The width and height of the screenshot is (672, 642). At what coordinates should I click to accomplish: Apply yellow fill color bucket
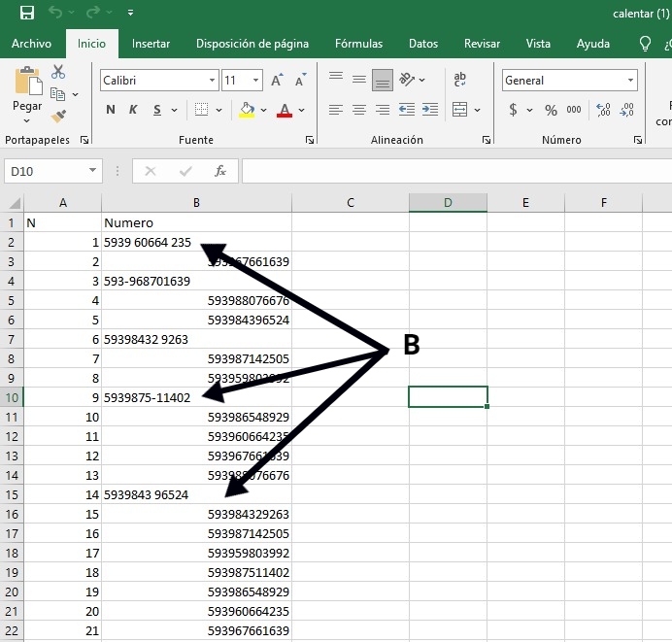click(247, 110)
